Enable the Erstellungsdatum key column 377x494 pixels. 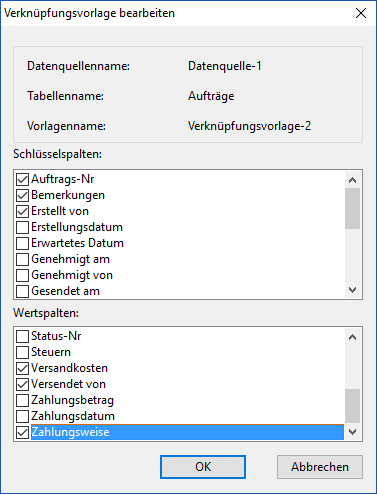[22, 227]
